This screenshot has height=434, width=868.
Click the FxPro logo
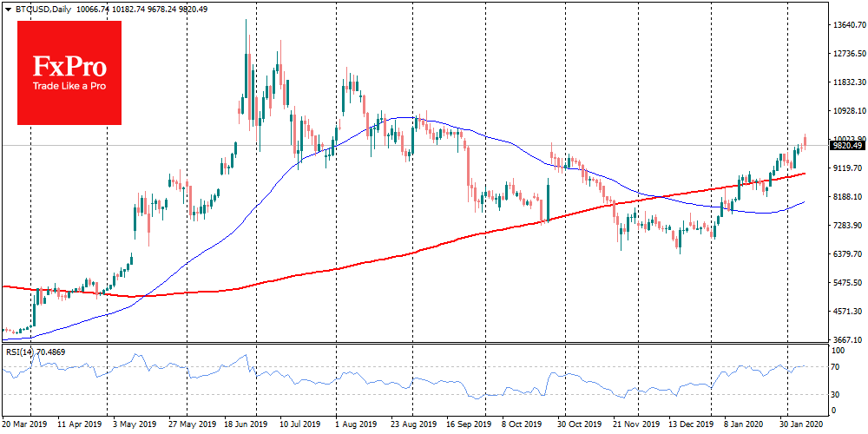point(68,67)
